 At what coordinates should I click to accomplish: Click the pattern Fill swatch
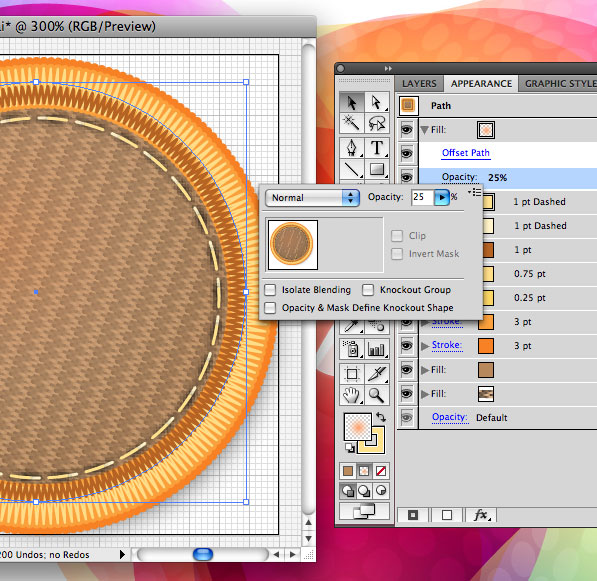point(486,394)
